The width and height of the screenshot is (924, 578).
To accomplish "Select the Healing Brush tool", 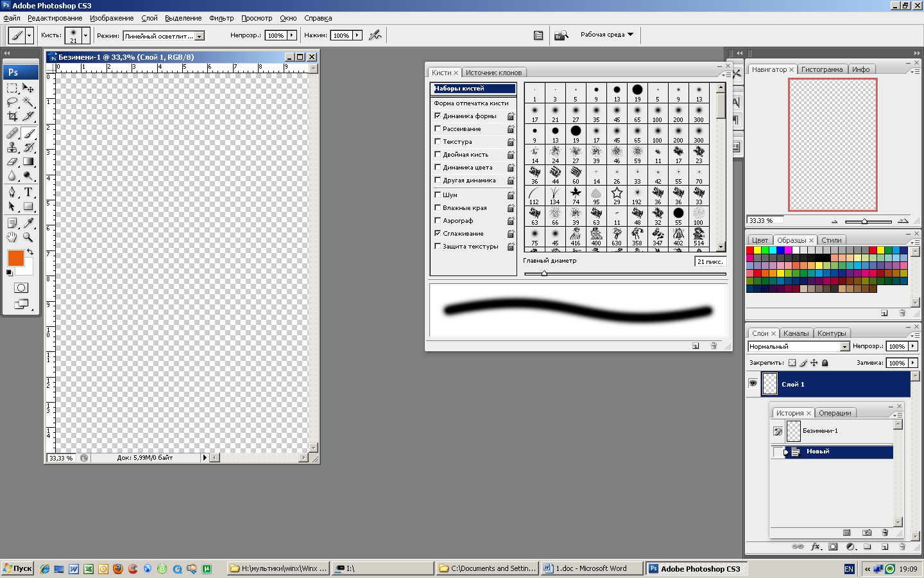I will pyautogui.click(x=12, y=134).
